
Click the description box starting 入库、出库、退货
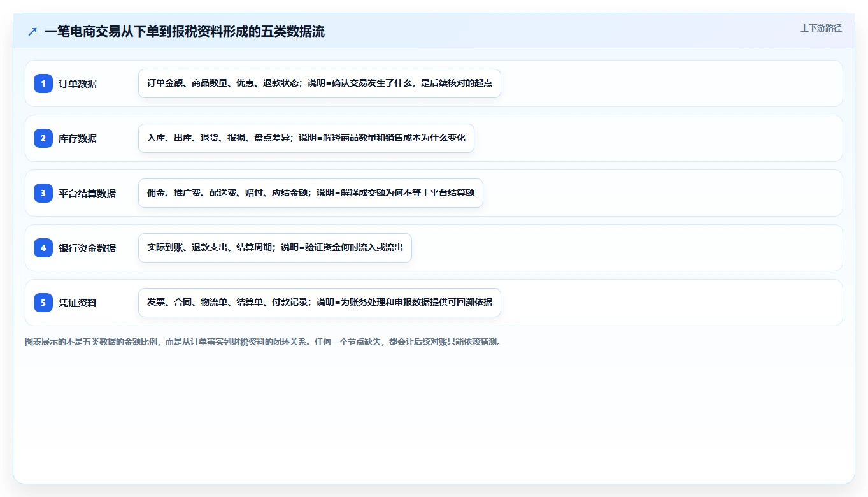click(306, 138)
